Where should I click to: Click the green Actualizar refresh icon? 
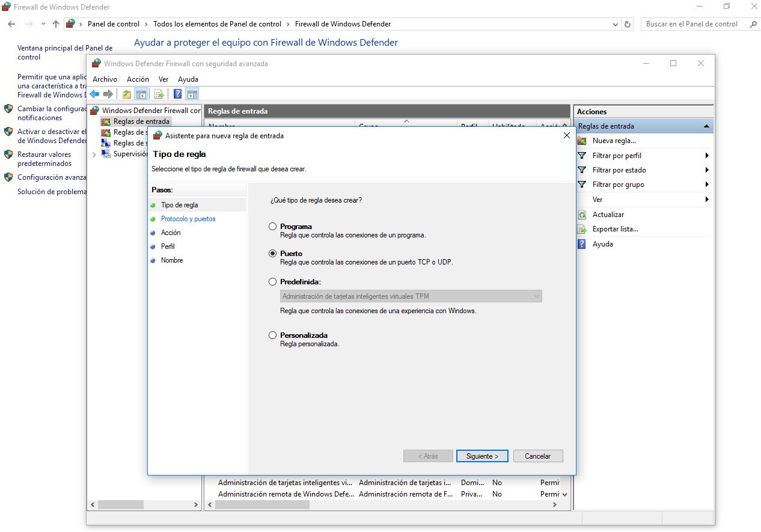tap(582, 215)
